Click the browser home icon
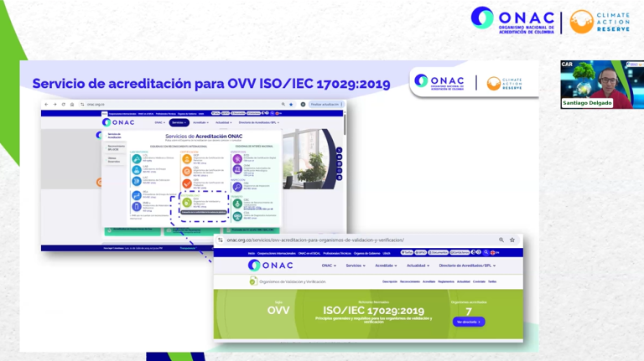This screenshot has height=361, width=644. click(72, 105)
